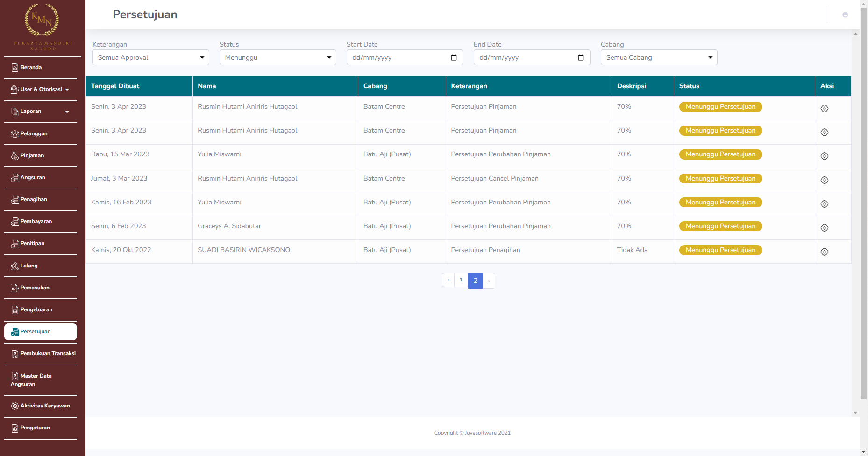This screenshot has height=456, width=868.
Task: Expand the User & Otorisasi sidebar menu
Action: pyautogui.click(x=41, y=89)
